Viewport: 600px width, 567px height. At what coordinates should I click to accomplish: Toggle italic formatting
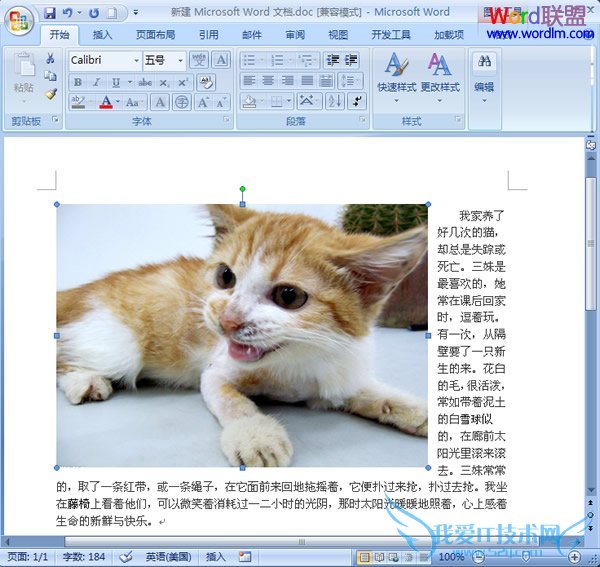pos(96,82)
